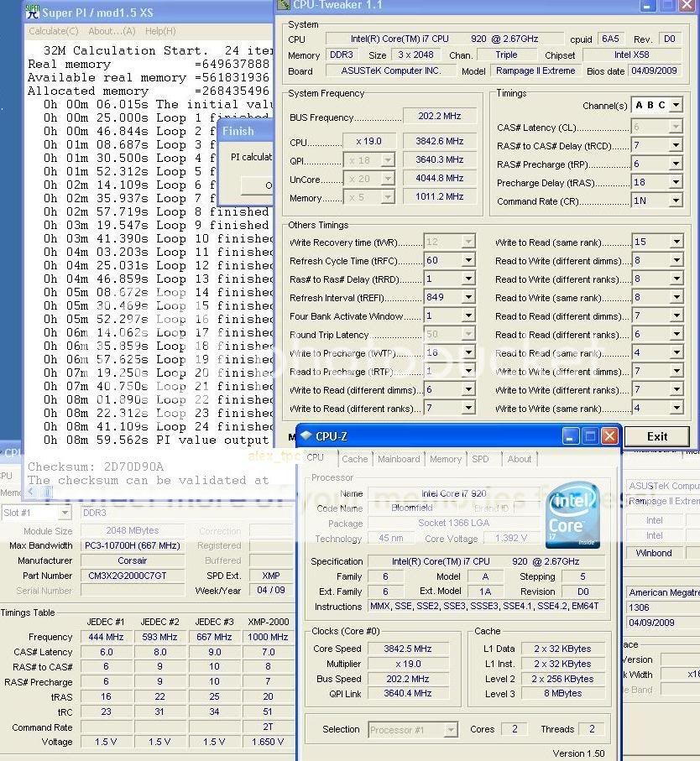Expand the Ras# to Ras# Delay (tRRD) dropdown
700x761 pixels.
point(468,279)
